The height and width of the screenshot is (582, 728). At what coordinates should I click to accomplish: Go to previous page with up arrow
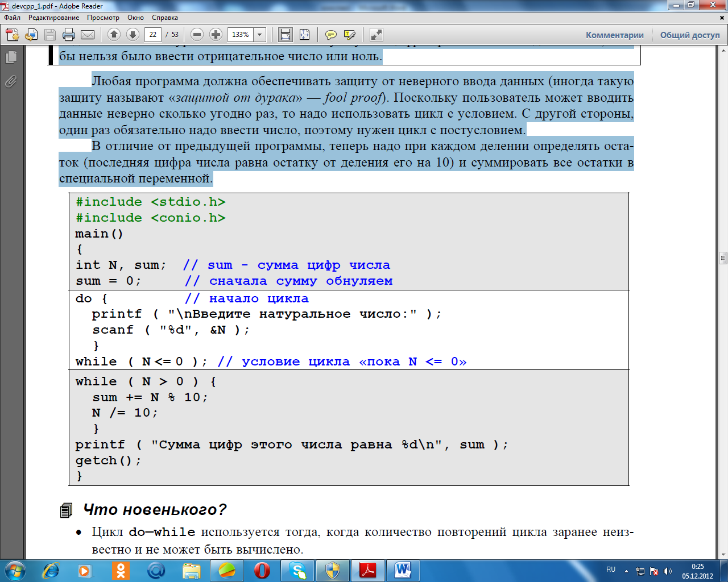(114, 35)
